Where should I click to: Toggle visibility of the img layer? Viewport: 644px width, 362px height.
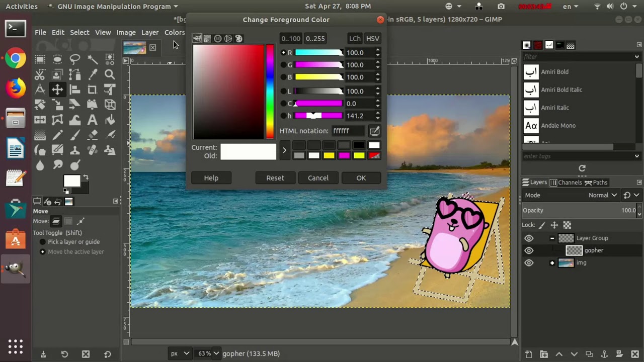(529, 263)
